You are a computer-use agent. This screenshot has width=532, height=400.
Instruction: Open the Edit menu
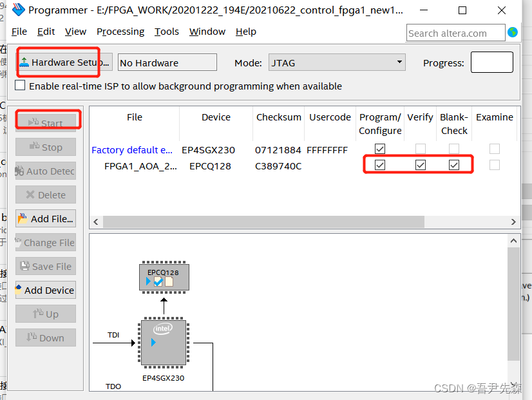click(46, 32)
